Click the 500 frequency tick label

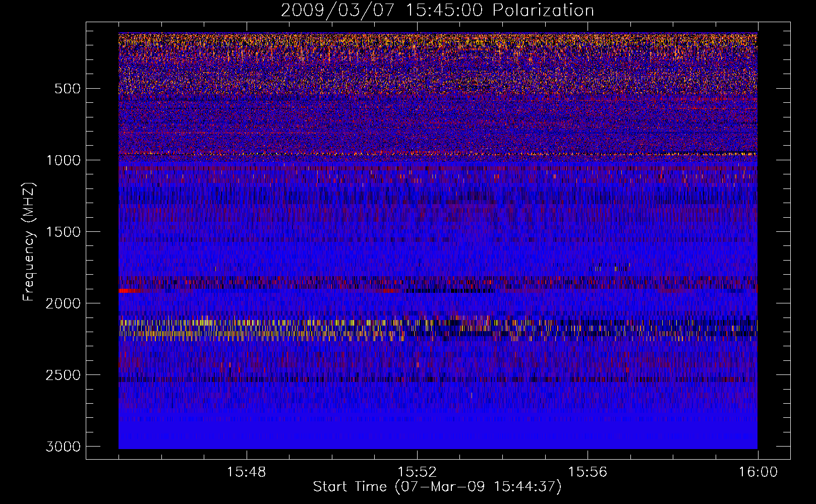(68, 89)
